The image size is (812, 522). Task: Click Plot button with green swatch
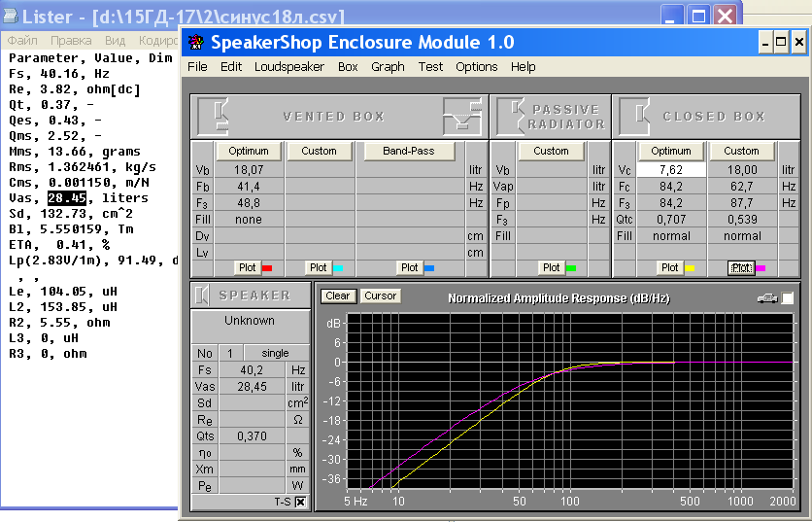point(551,267)
